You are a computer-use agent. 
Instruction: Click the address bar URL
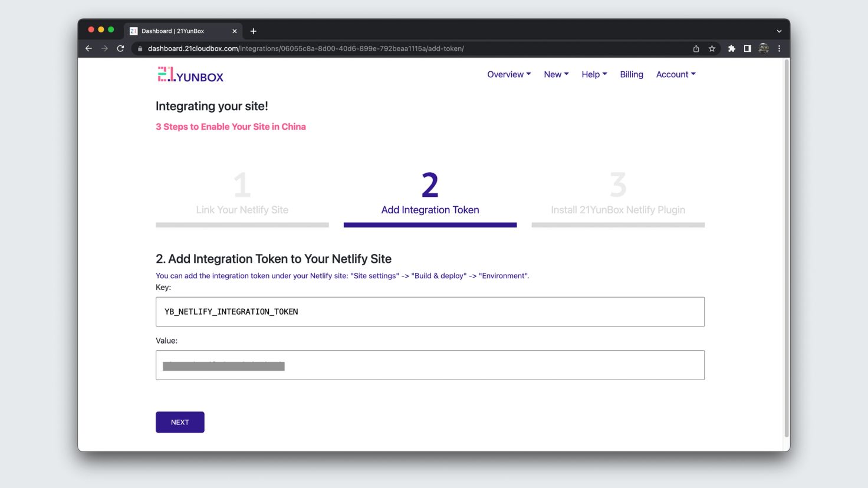[305, 48]
